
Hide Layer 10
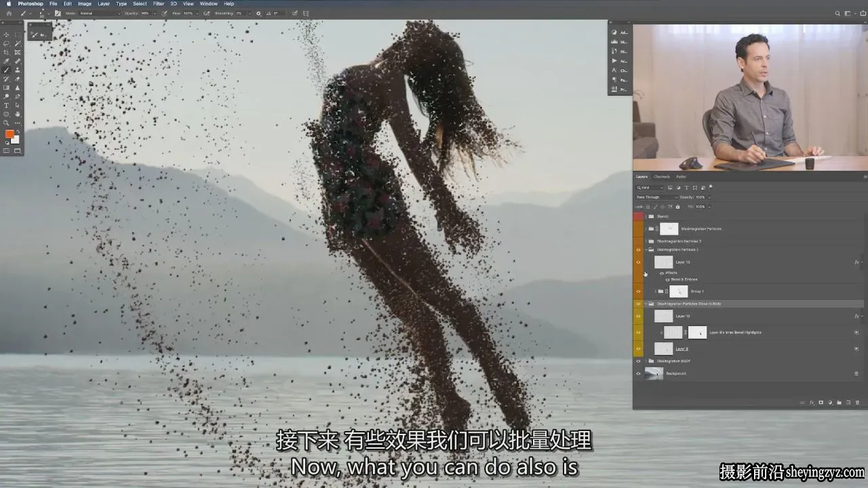[x=638, y=316]
